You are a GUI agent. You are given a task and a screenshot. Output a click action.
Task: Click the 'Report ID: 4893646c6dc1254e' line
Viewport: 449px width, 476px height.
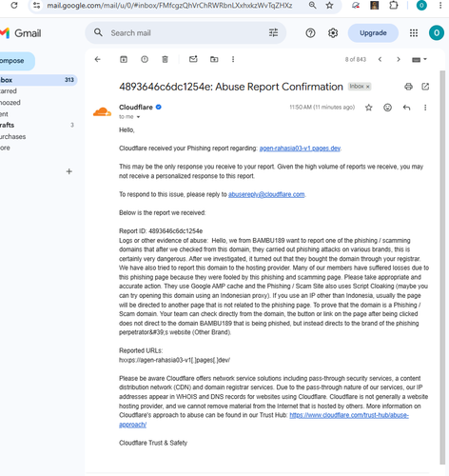point(161,231)
